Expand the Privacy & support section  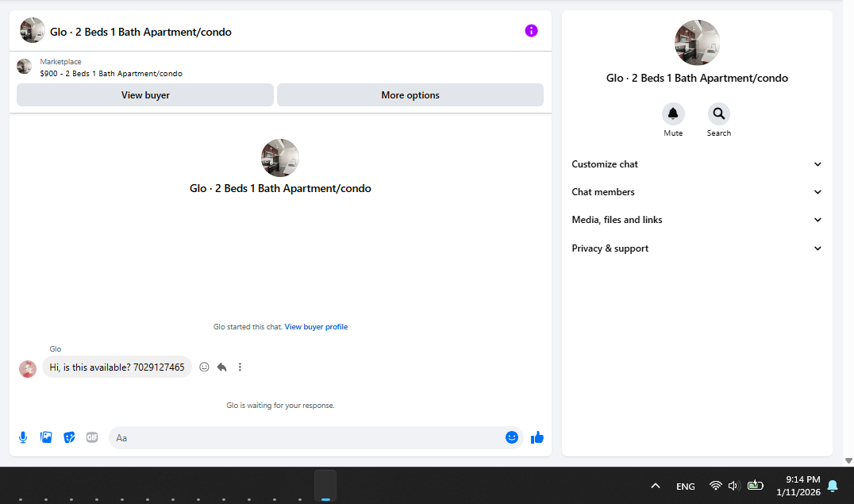tap(697, 248)
